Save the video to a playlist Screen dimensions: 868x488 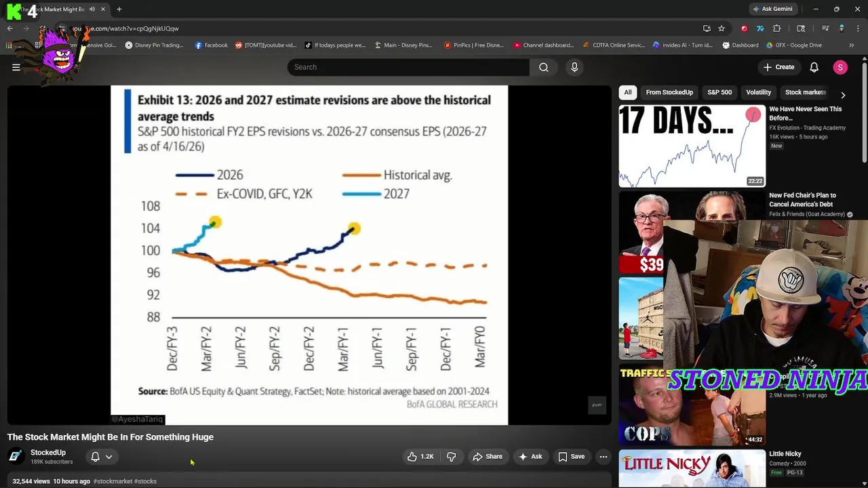click(x=571, y=457)
